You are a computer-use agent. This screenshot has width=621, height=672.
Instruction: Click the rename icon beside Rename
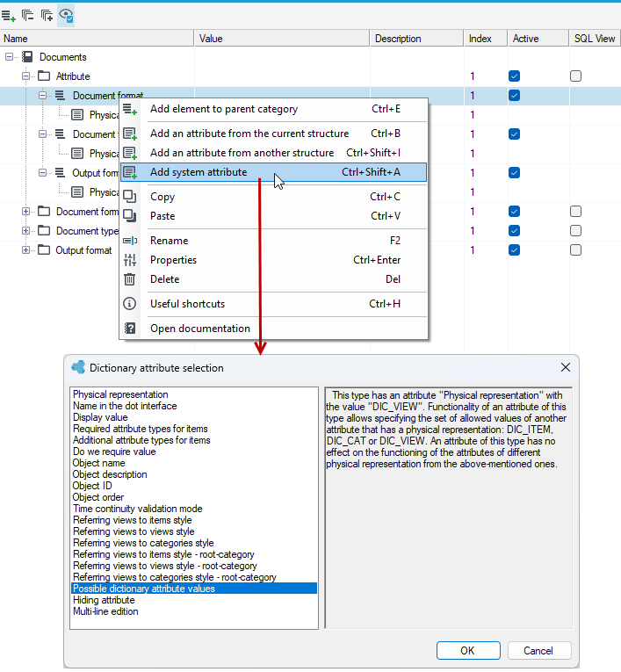click(129, 241)
